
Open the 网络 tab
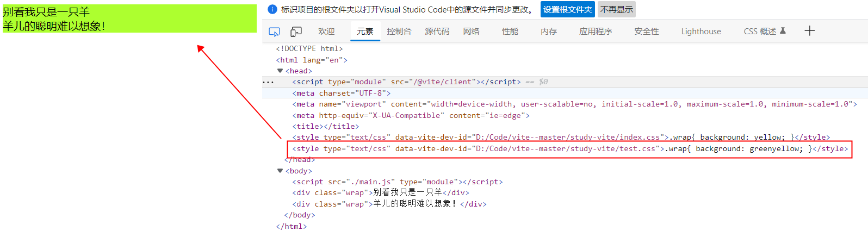[x=472, y=32]
